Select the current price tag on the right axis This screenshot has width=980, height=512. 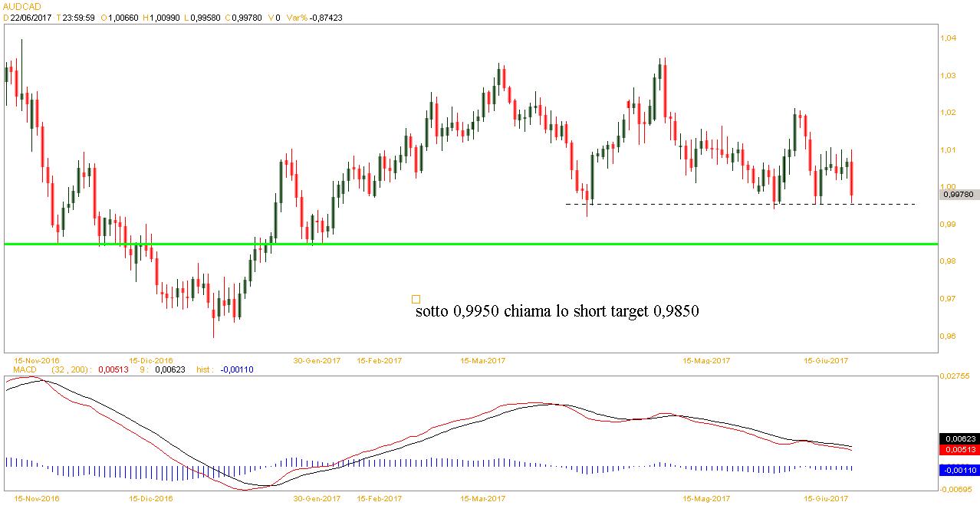pos(958,195)
